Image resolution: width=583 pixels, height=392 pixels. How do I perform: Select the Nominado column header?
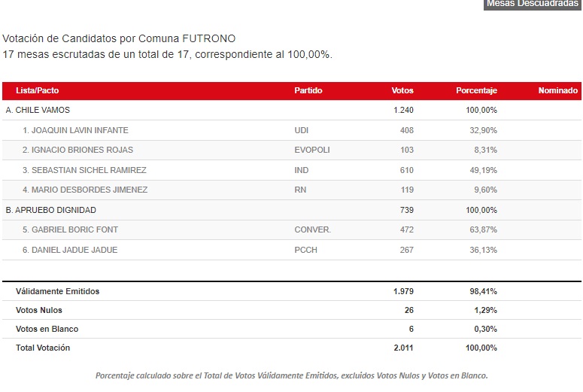tap(557, 90)
